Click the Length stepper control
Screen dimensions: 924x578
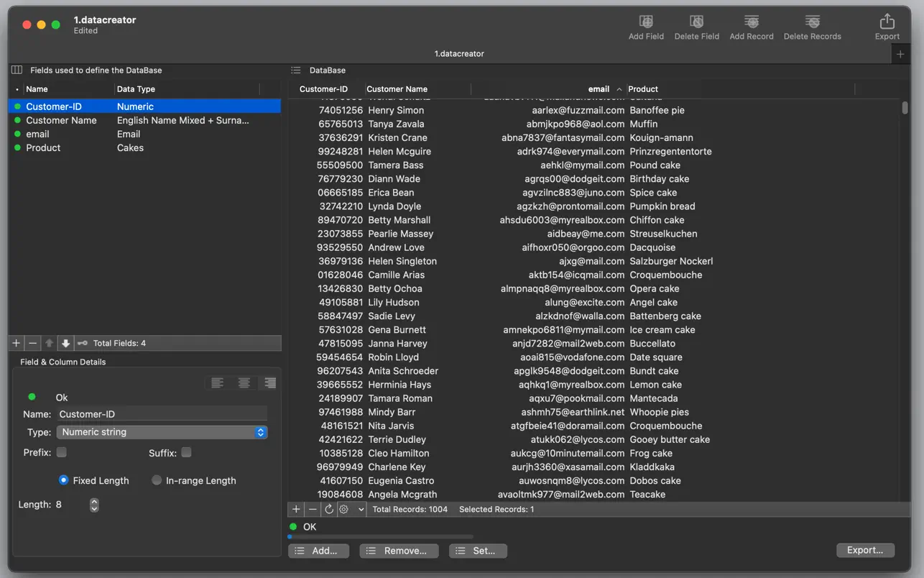[x=94, y=505]
